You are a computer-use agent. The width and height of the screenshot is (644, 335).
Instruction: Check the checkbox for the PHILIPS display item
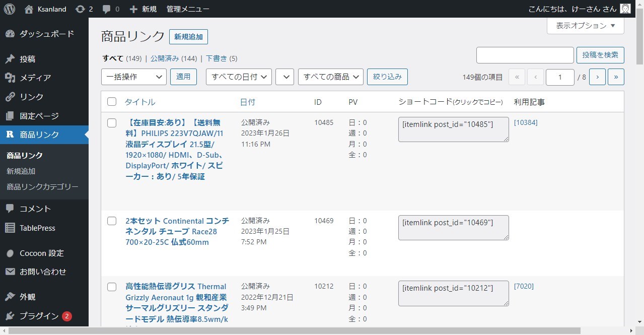tap(112, 122)
